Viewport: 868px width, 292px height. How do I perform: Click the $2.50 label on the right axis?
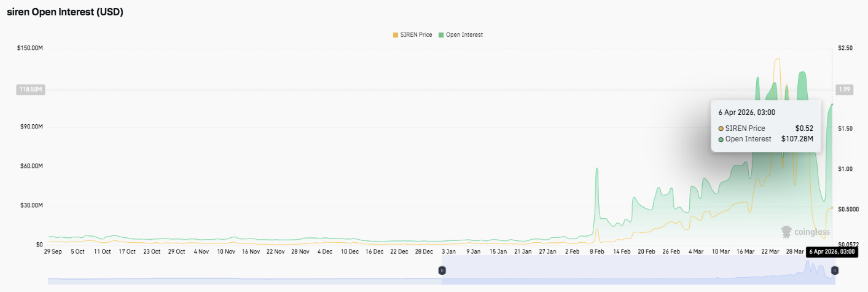[845, 48]
